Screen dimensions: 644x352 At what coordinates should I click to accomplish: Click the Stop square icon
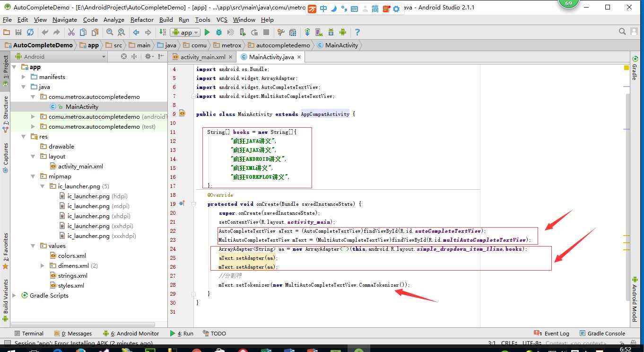tap(266, 32)
